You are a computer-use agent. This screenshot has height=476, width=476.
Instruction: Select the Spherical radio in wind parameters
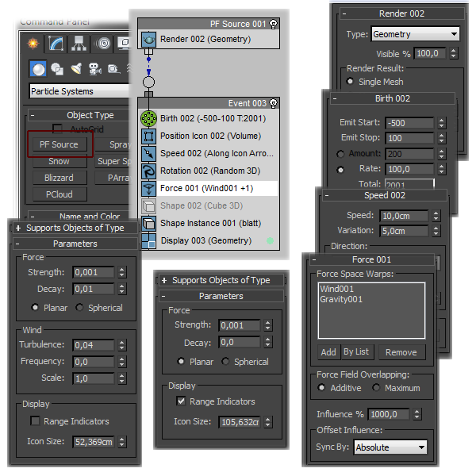(x=79, y=307)
